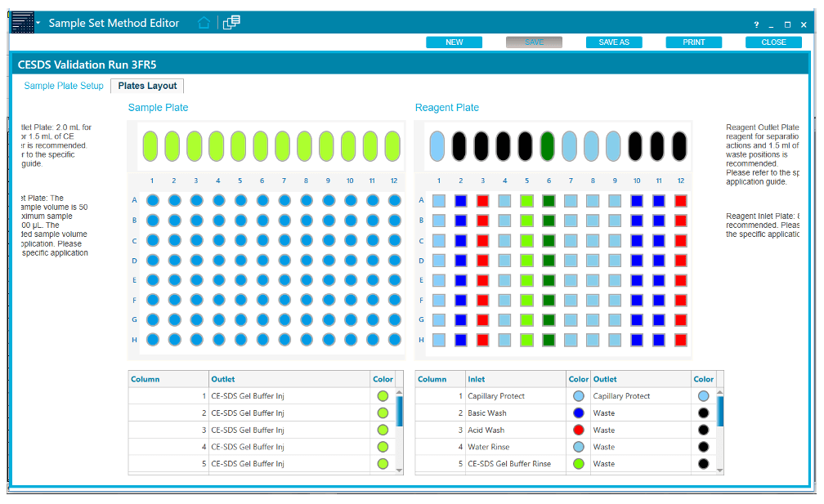
Task: Select reagent outlet vial 12, black
Action: 679,146
